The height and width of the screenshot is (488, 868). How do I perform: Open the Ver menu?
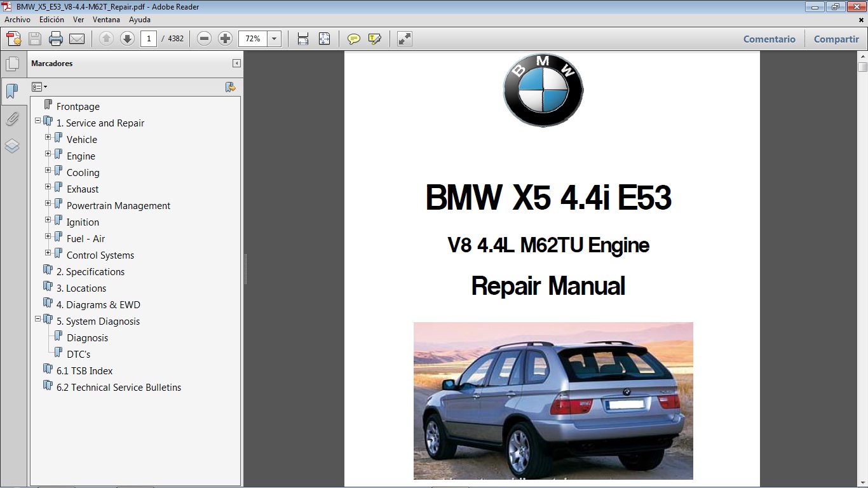coord(78,20)
